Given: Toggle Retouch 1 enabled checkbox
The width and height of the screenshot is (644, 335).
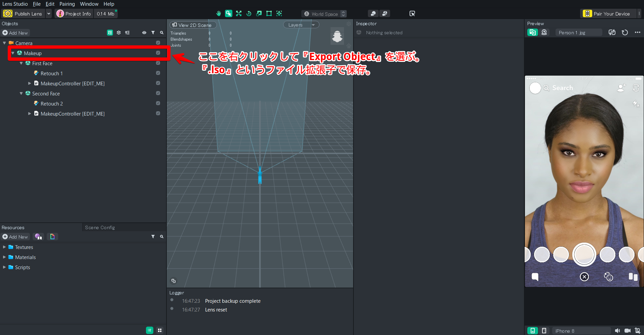Looking at the screenshot, I should click(x=158, y=73).
